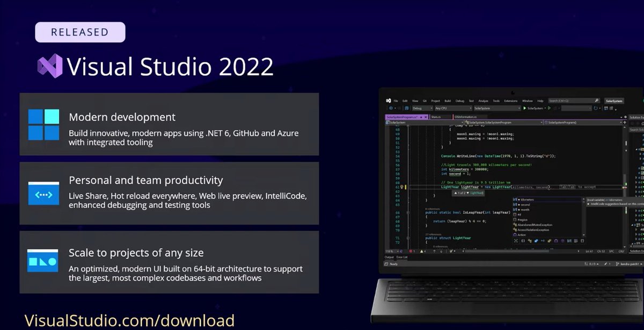Click the up triangle in the 1 of 2 overload tooltip
Image resolution: width=644 pixels, height=330 pixels.
tap(456, 193)
